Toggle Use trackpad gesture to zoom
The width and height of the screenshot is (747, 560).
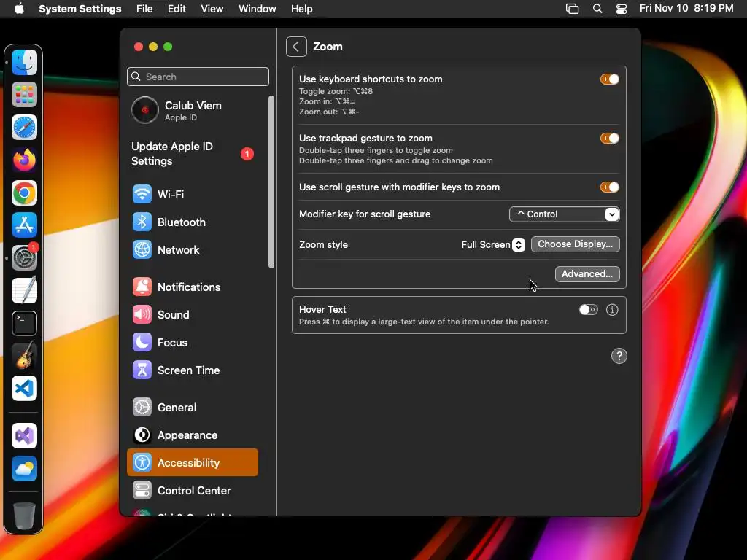point(609,138)
